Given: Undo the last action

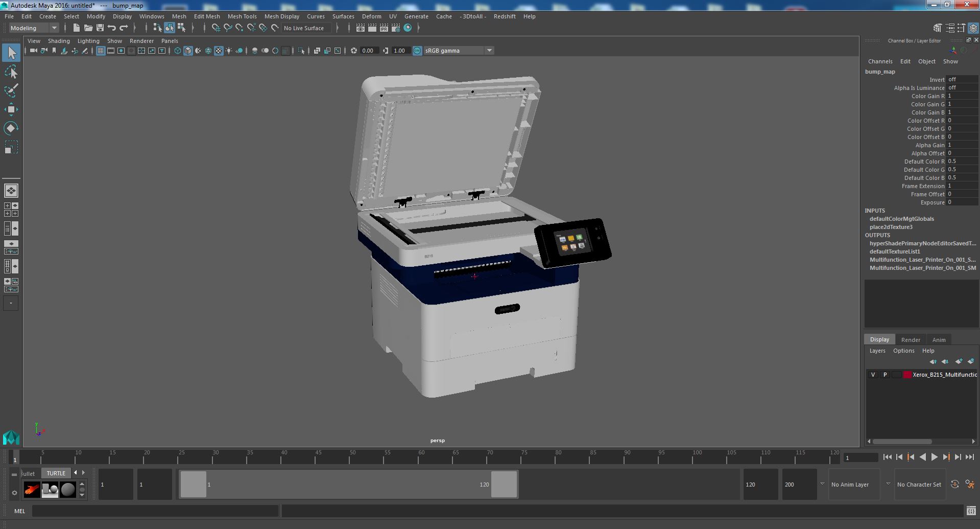Looking at the screenshot, I should pyautogui.click(x=112, y=28).
